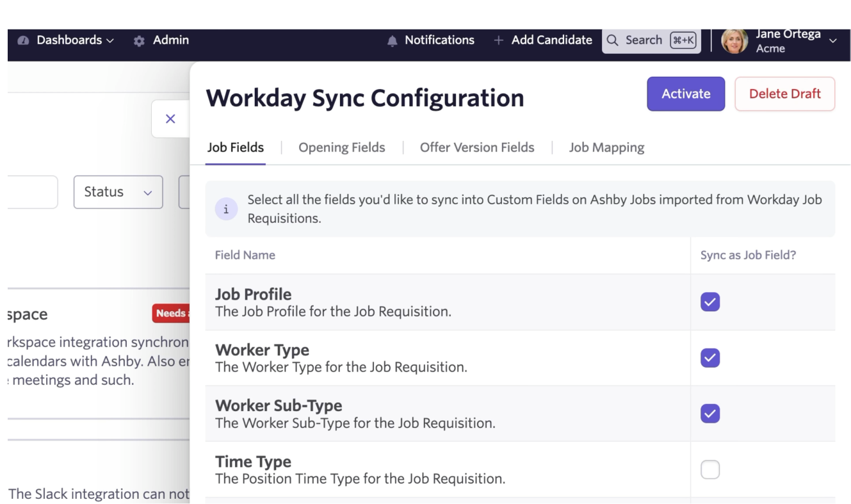The height and width of the screenshot is (504, 851).
Task: Click the plus icon beside Add Candidate
Action: click(x=498, y=40)
